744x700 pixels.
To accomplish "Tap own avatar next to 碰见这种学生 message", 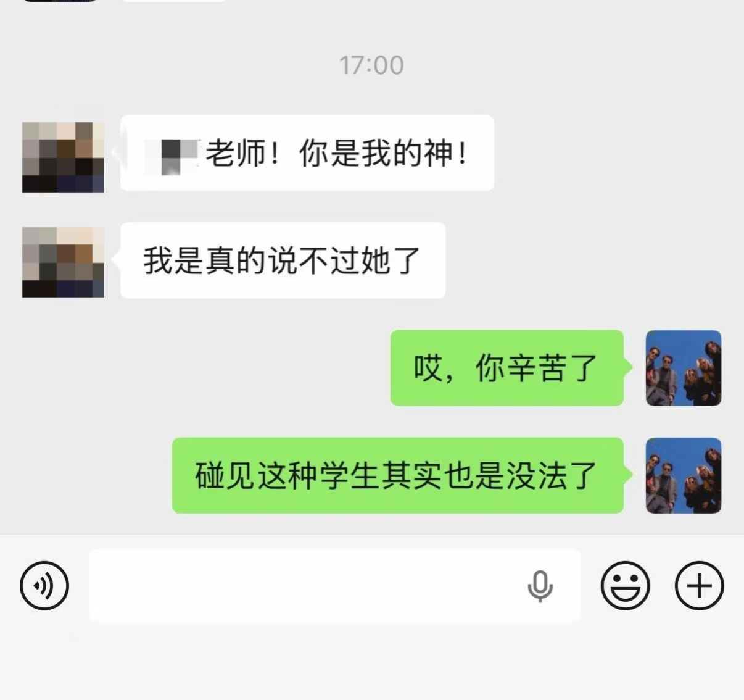I will pos(684,475).
